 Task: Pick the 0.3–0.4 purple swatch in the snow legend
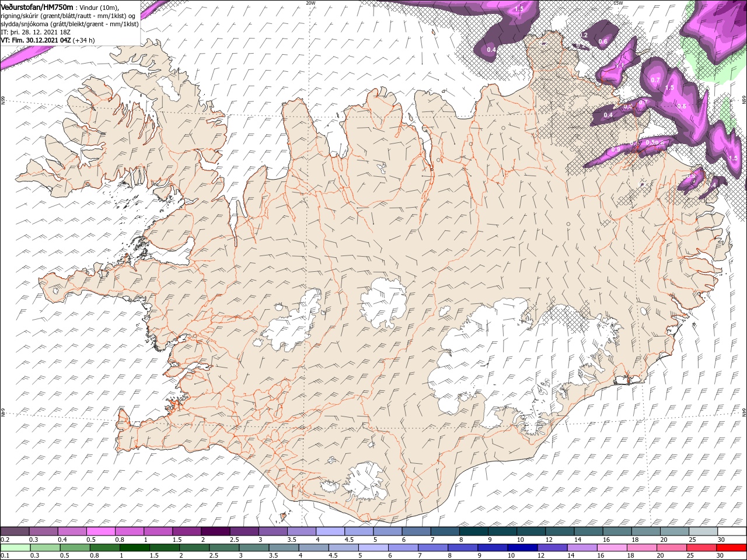[x=43, y=531]
